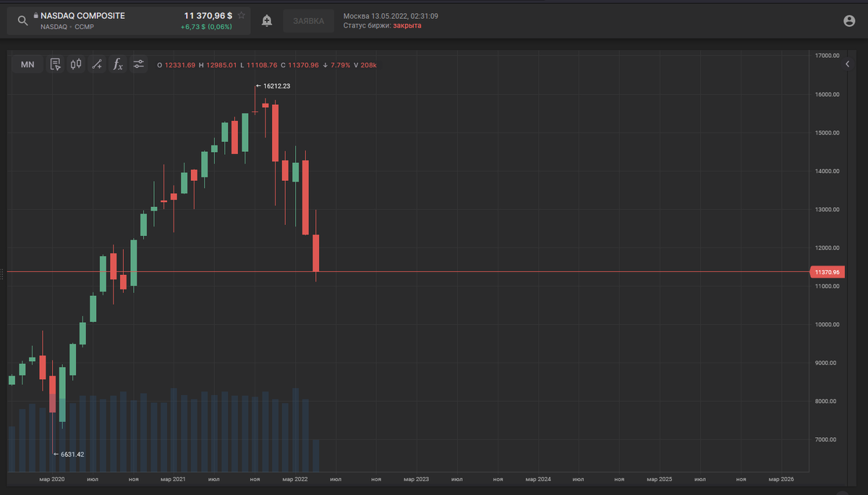
Task: Click the left edge panel drag handle
Action: 2,274
